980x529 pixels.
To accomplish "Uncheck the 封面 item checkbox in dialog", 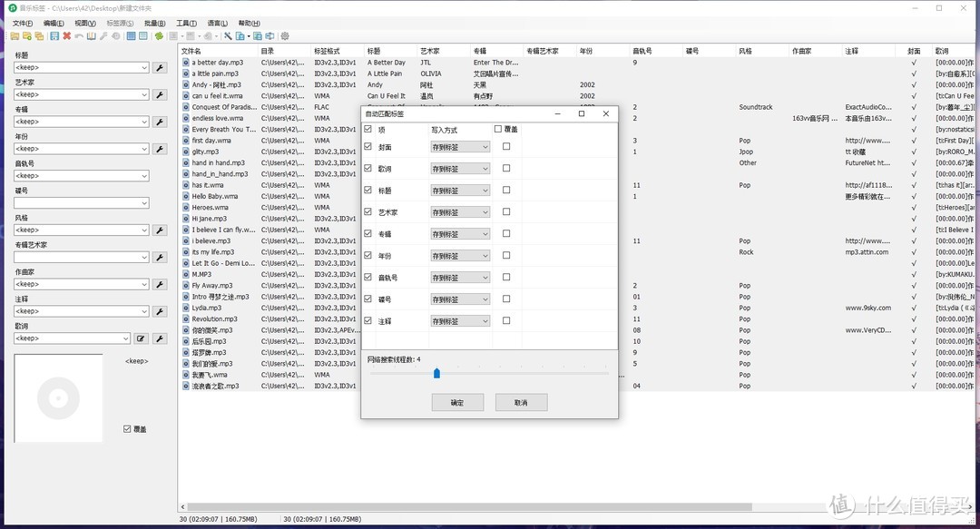I will click(x=367, y=147).
